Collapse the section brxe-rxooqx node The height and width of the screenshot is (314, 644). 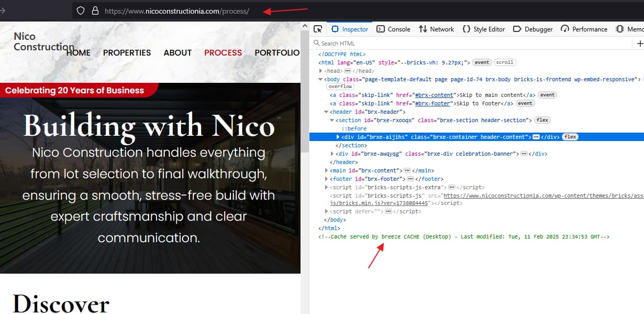tap(332, 120)
